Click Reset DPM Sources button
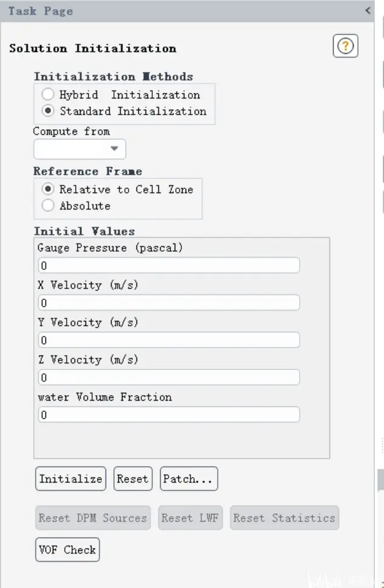 pyautogui.click(x=93, y=518)
